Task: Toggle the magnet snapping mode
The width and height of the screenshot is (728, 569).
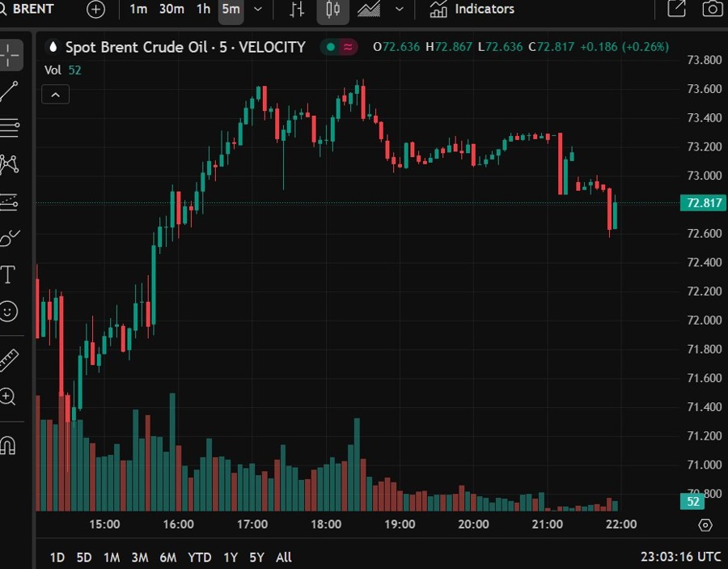Action: point(8,445)
